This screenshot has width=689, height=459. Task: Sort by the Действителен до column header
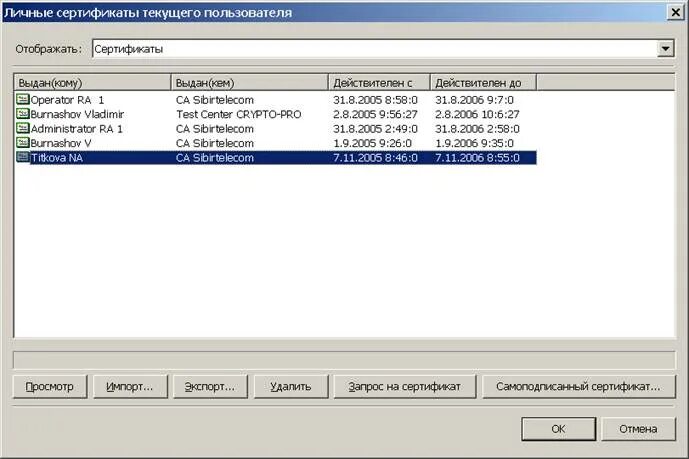point(483,82)
